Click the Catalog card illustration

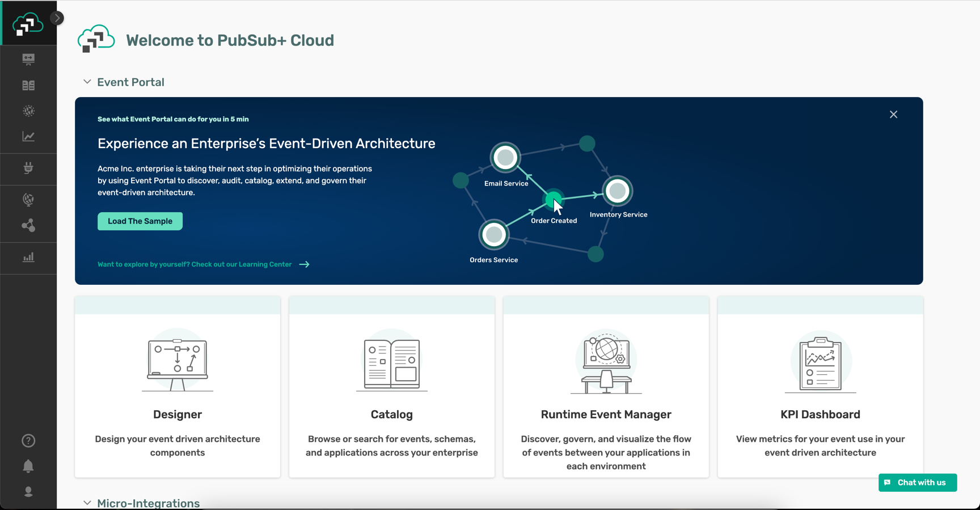point(392,361)
